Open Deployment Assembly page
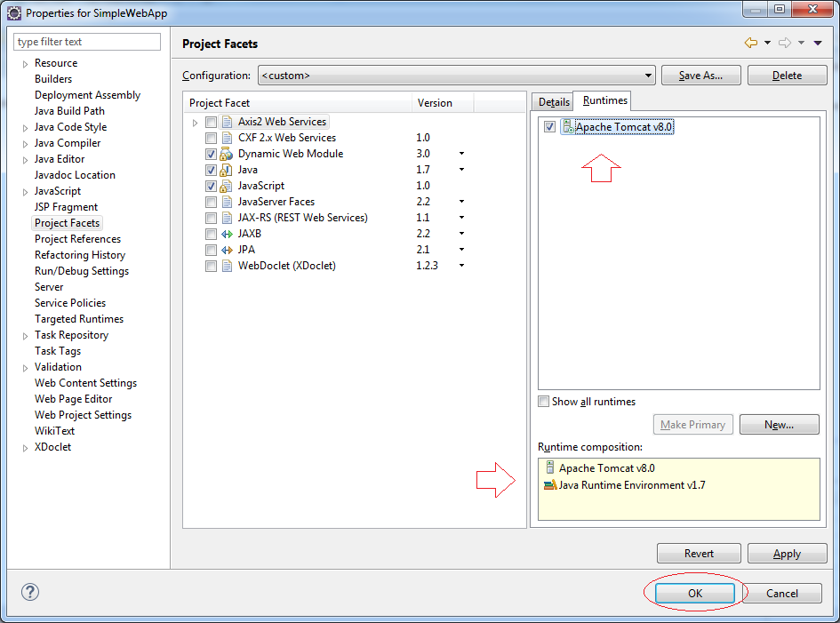 point(87,95)
